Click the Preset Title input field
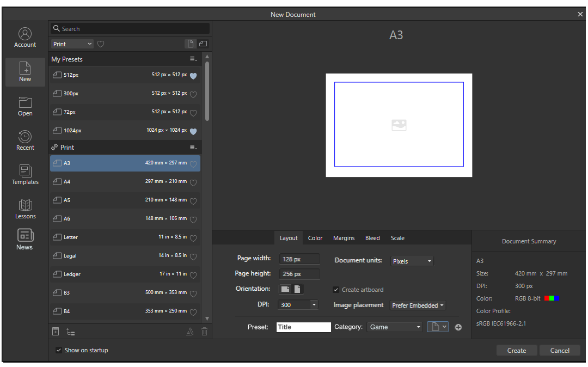Screen dimensions: 588x367 [303, 327]
